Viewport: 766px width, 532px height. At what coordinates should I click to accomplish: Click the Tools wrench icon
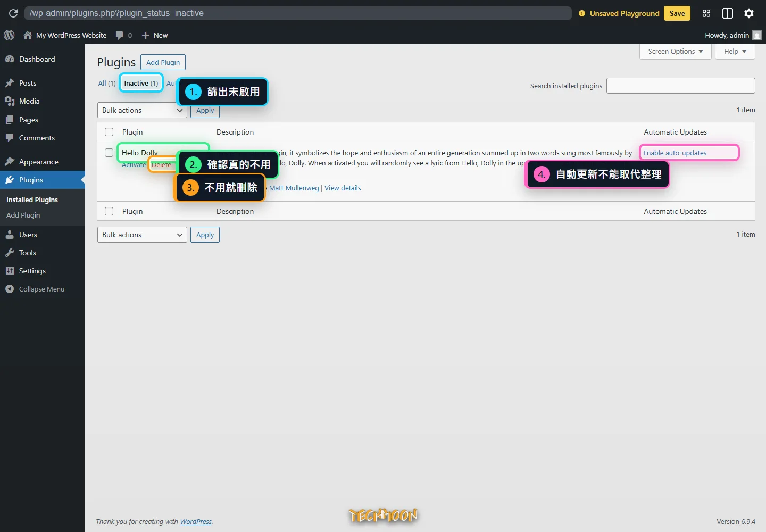point(10,253)
